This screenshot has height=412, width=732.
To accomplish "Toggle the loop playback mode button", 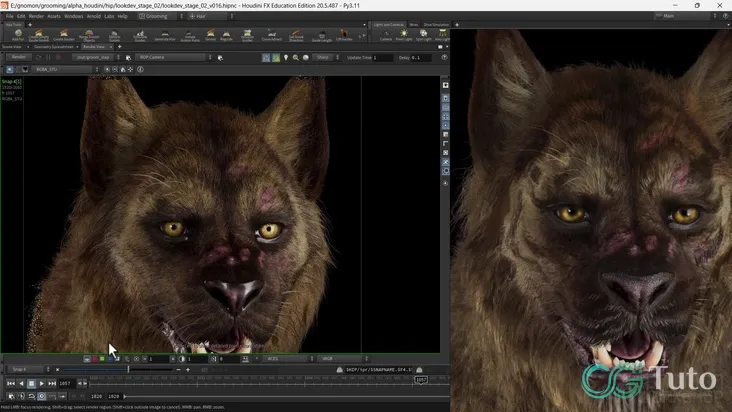I will point(31,396).
